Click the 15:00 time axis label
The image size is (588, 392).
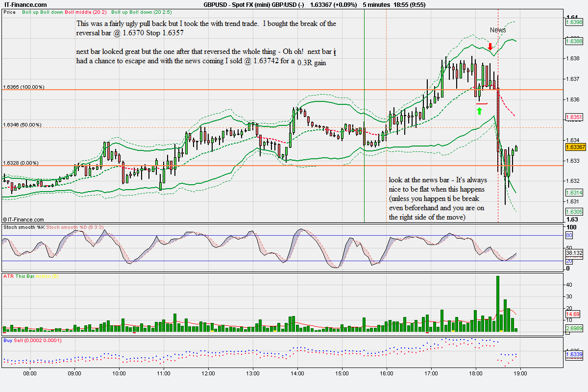click(x=342, y=373)
